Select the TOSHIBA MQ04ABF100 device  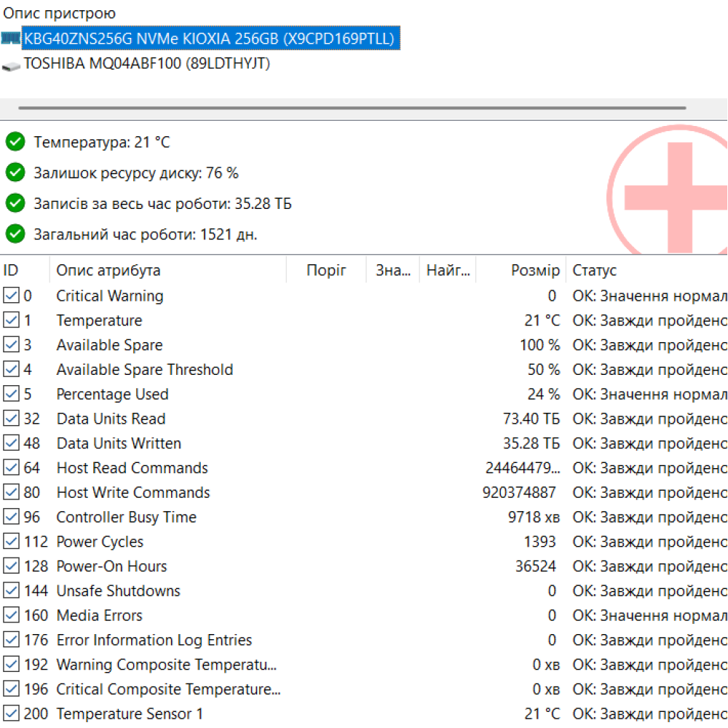point(147,64)
